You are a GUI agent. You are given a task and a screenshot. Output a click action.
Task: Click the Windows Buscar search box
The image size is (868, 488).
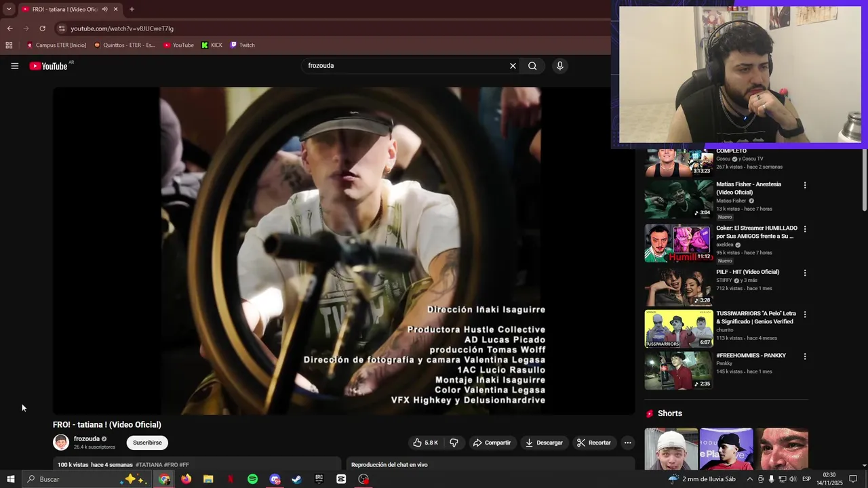tap(86, 479)
